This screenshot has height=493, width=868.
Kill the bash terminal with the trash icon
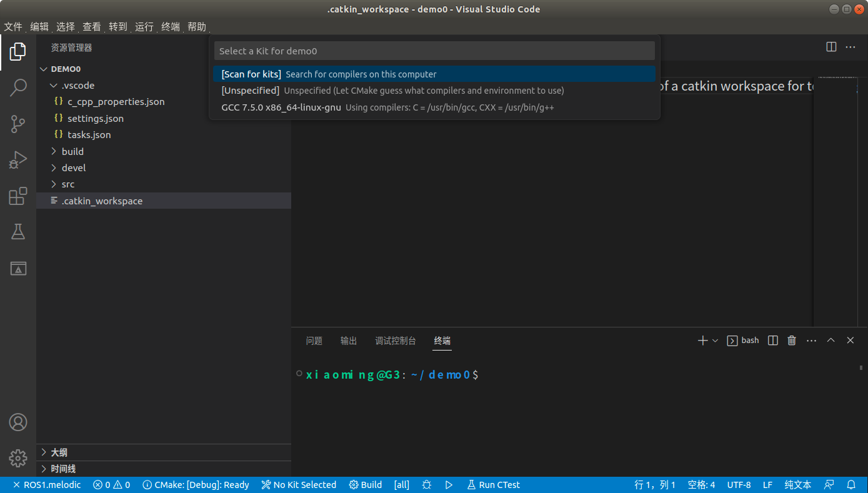791,340
